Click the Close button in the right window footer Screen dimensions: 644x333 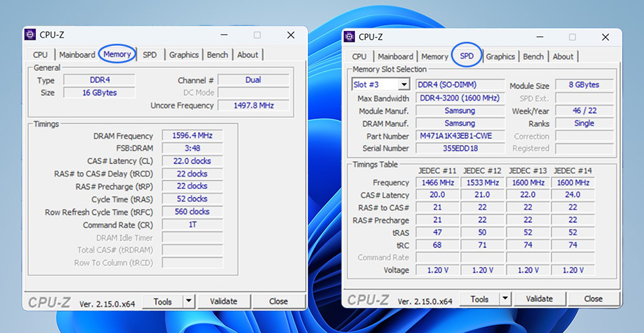click(x=593, y=299)
